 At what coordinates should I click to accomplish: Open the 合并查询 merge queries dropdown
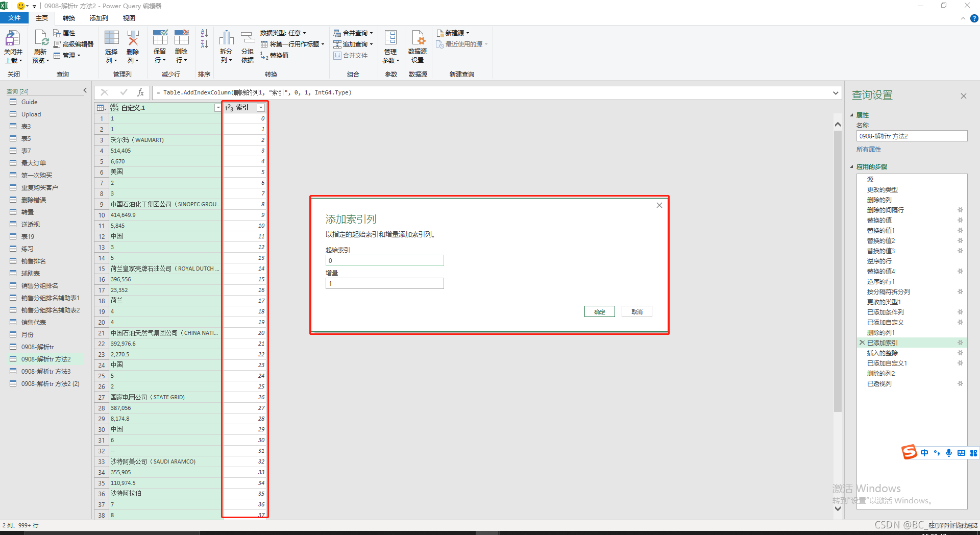tap(353, 33)
